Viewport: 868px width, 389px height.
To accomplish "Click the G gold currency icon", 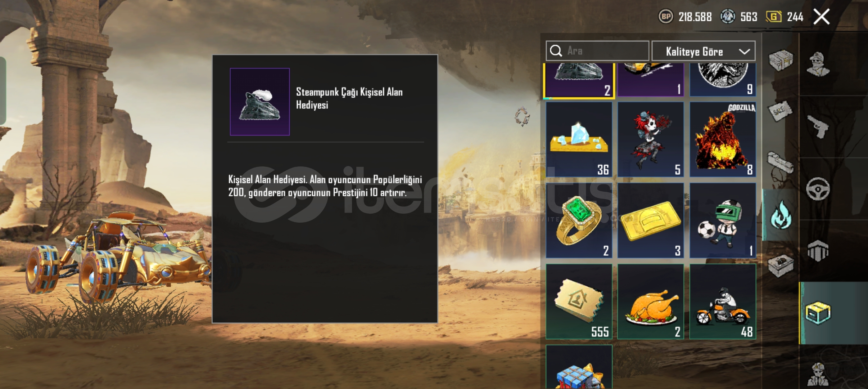I will 773,17.
